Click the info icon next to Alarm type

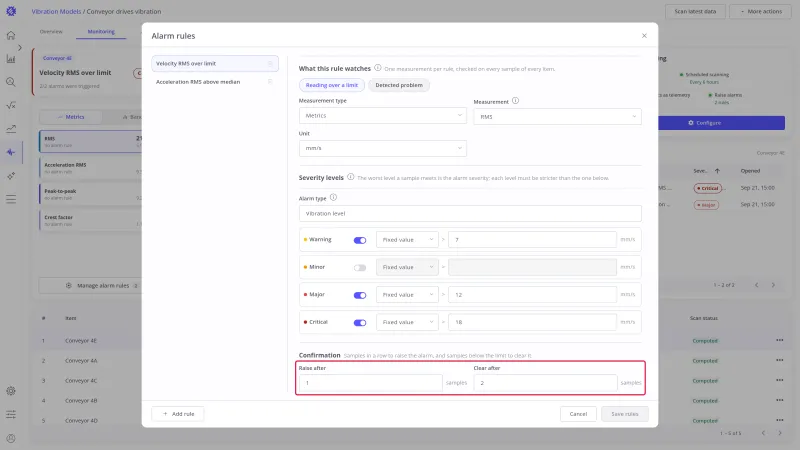point(333,197)
